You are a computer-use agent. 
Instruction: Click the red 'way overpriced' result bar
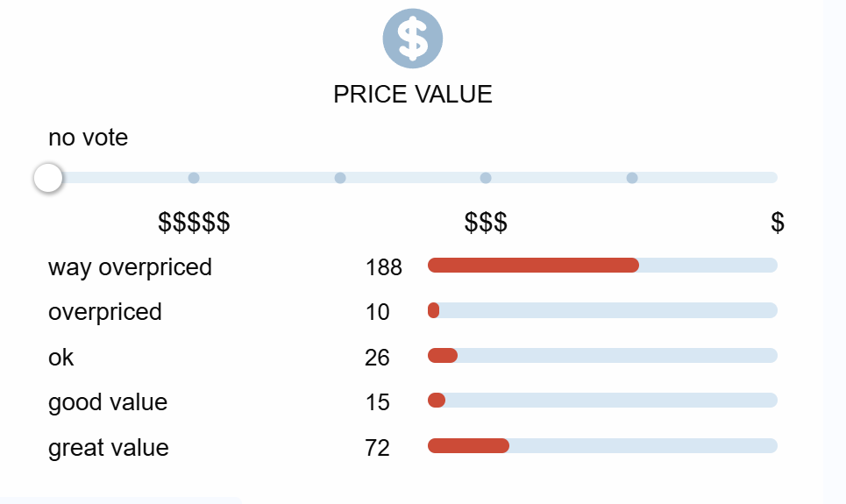pyautogui.click(x=533, y=266)
